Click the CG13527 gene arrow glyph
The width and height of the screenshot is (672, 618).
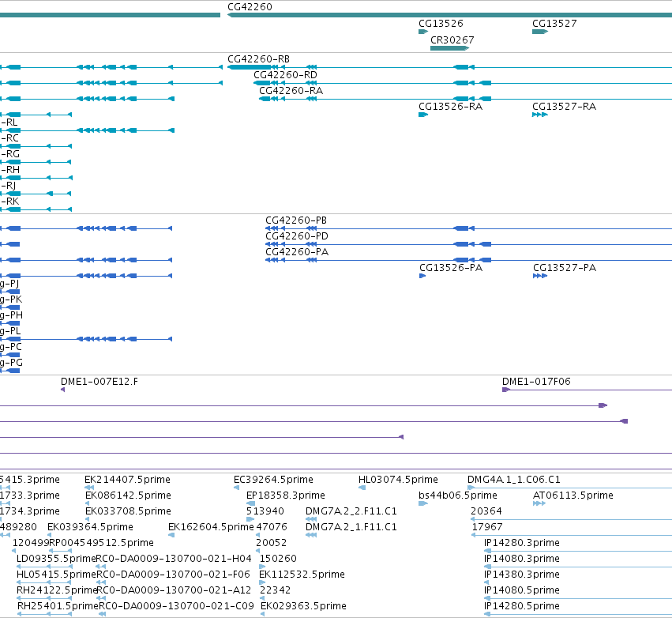pos(540,32)
